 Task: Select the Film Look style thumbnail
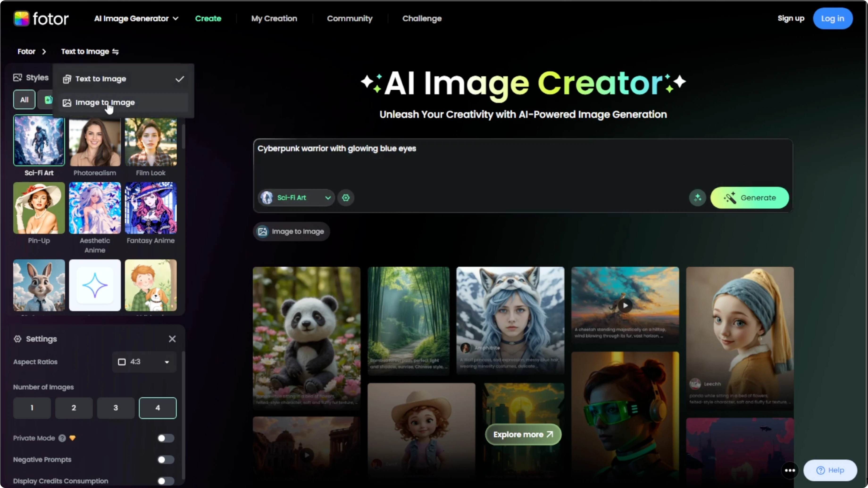coord(151,142)
